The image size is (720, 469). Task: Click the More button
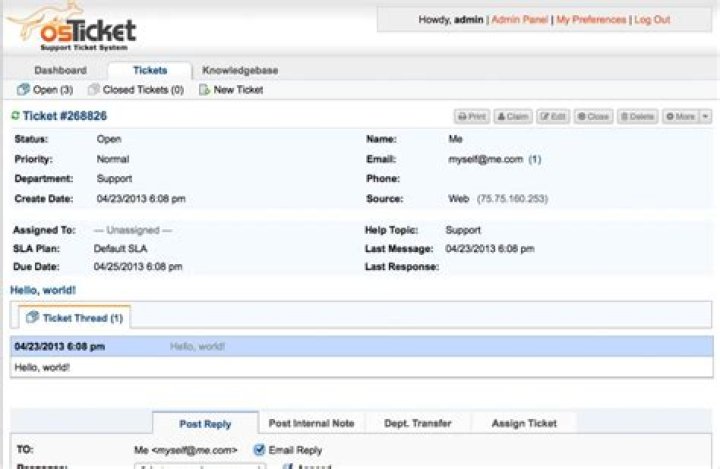[681, 116]
